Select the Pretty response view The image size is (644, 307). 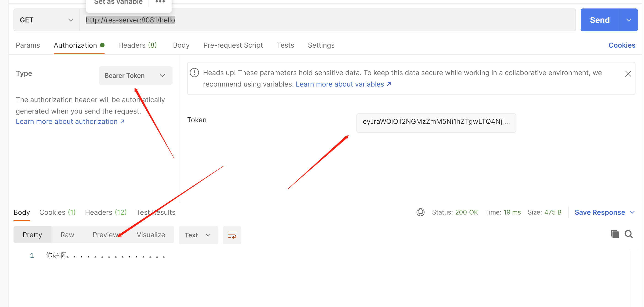pos(32,235)
